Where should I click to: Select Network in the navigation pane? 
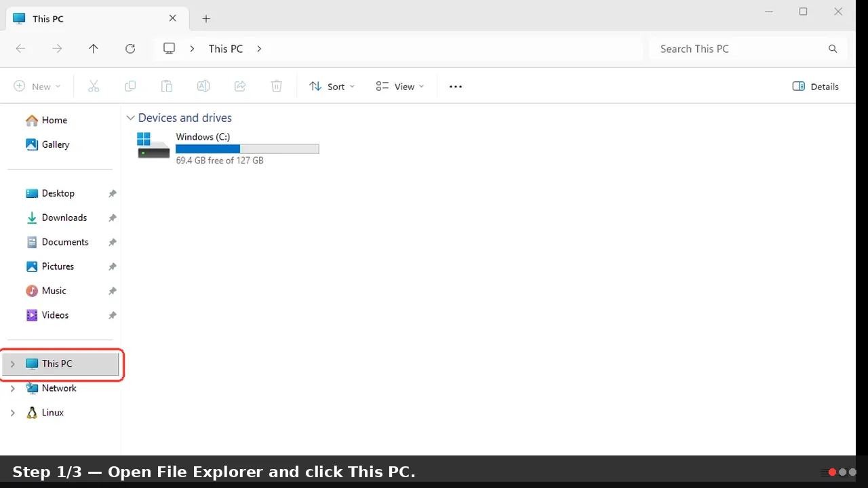click(x=60, y=388)
